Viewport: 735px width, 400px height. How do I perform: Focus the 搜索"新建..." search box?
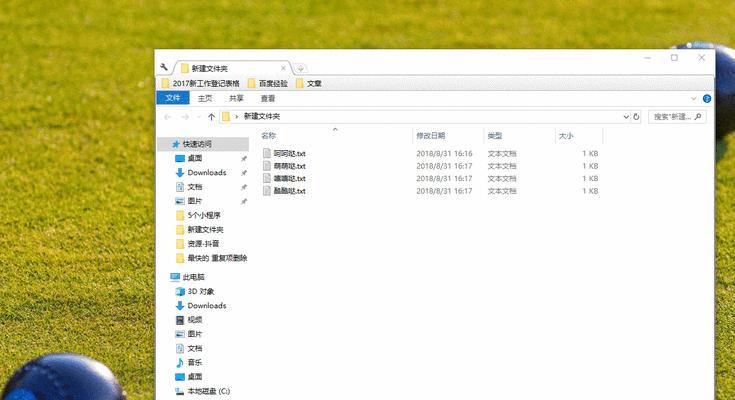tap(677, 117)
